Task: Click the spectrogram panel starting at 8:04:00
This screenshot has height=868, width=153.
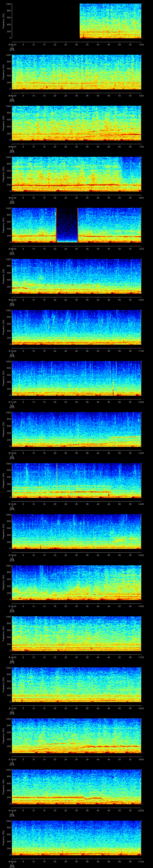Action: click(x=77, y=21)
